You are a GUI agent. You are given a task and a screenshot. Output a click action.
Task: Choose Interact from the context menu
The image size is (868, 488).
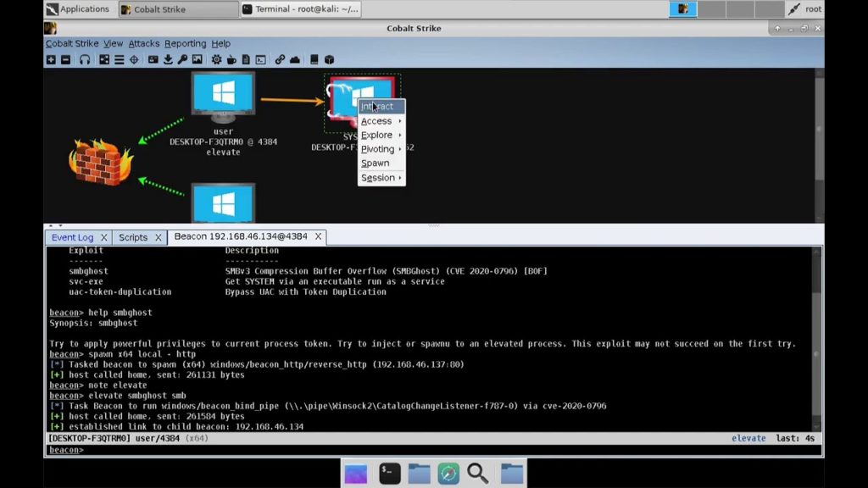pos(381,106)
